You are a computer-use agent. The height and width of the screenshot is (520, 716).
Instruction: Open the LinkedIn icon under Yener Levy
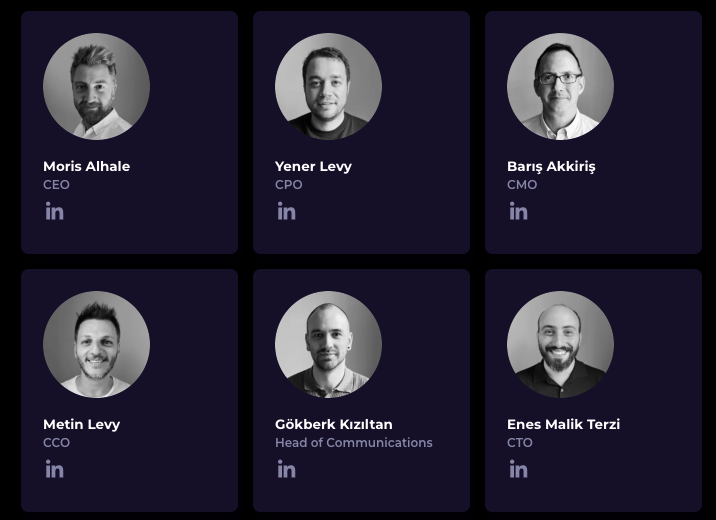click(286, 211)
